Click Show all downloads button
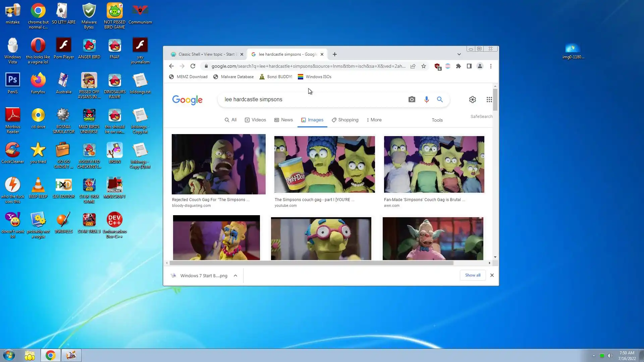 (x=473, y=275)
